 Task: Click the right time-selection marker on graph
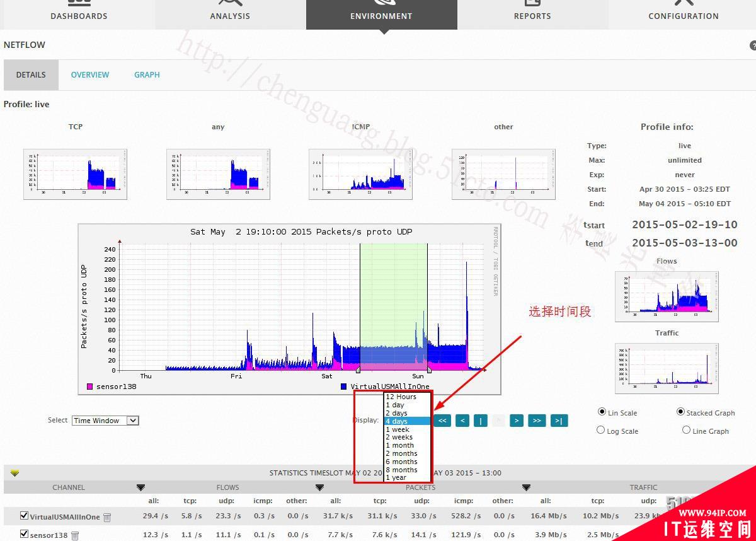(x=428, y=369)
